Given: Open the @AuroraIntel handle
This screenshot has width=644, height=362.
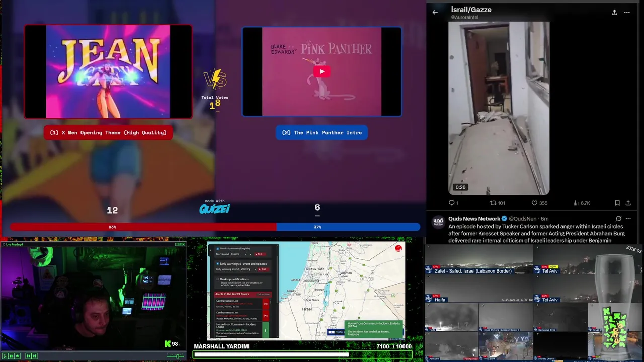Looking at the screenshot, I should (x=464, y=17).
